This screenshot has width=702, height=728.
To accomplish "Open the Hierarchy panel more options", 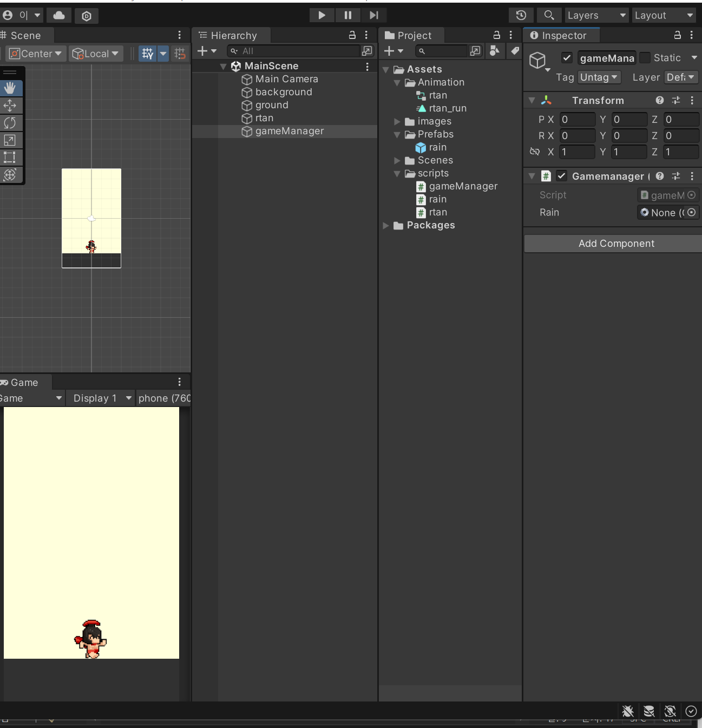I will (366, 35).
